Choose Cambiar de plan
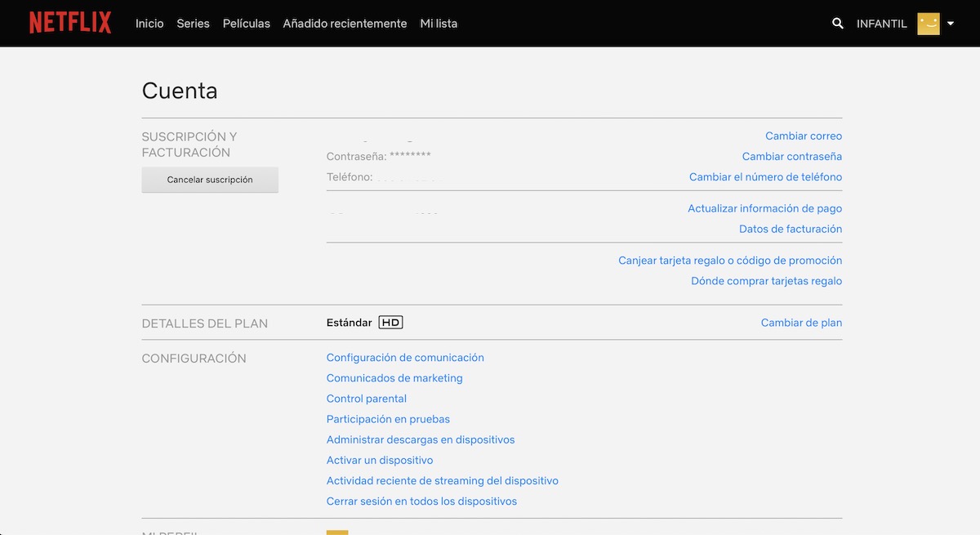 click(x=800, y=323)
